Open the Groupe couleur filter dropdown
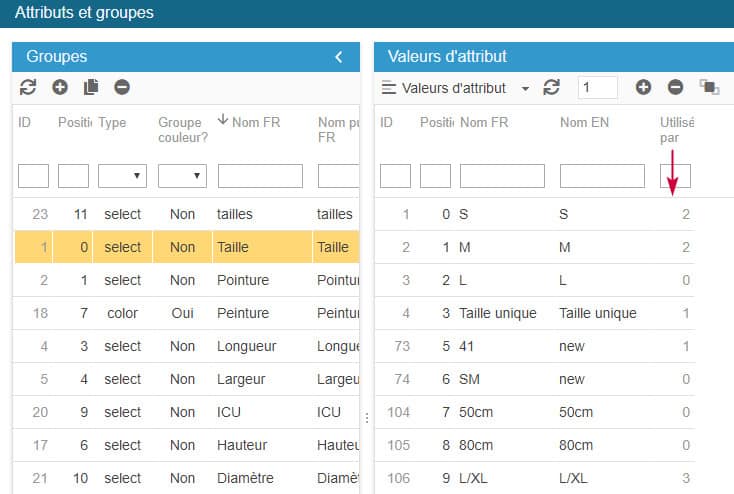 [x=182, y=176]
